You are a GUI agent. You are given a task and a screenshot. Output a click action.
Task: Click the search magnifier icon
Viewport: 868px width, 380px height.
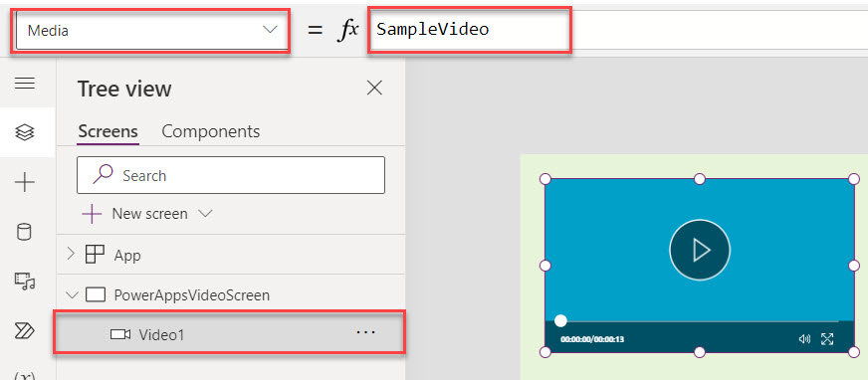click(x=103, y=174)
